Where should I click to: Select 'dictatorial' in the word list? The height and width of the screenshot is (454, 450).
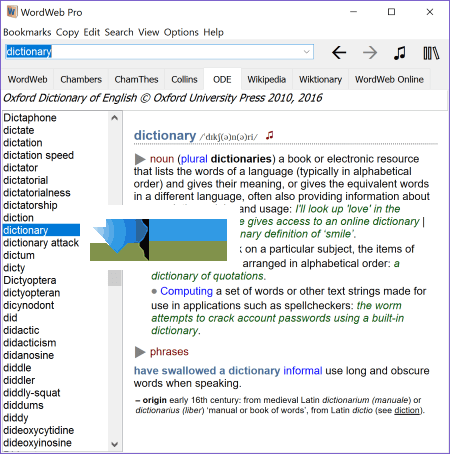click(x=26, y=180)
